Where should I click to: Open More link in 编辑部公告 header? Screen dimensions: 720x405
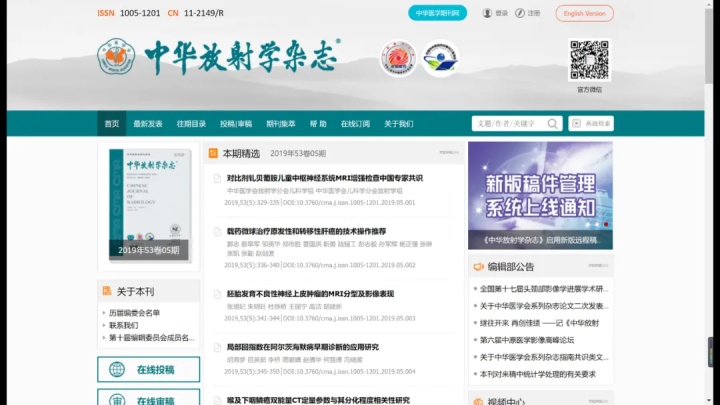point(598,265)
